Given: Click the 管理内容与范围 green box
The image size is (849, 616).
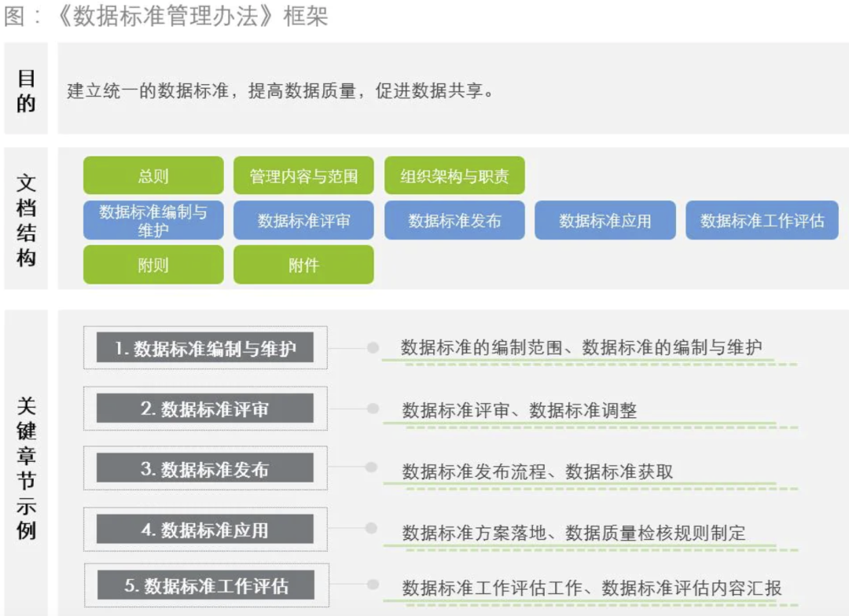Looking at the screenshot, I should (303, 175).
